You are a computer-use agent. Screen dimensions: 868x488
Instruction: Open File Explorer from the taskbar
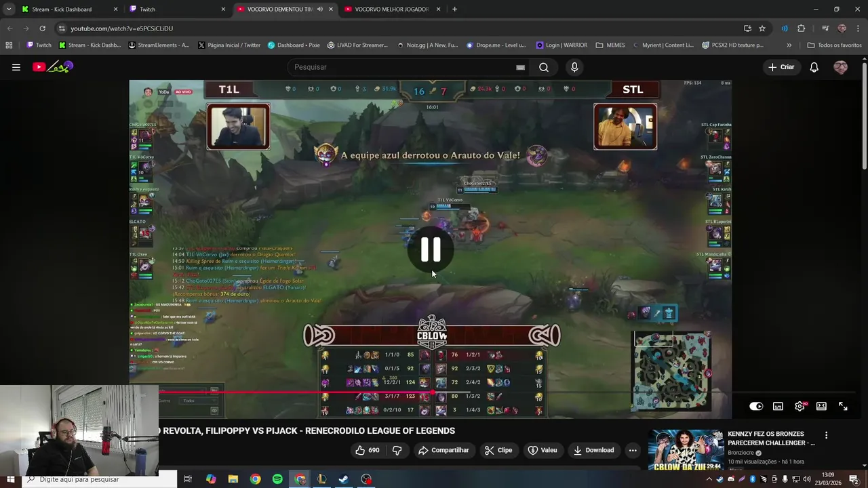pyautogui.click(x=233, y=479)
